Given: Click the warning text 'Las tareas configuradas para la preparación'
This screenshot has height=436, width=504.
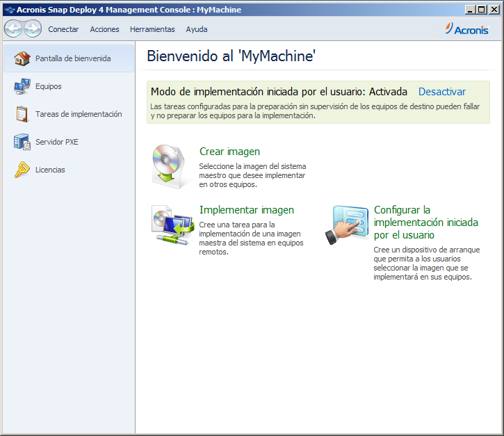Looking at the screenshot, I should pos(315,111).
